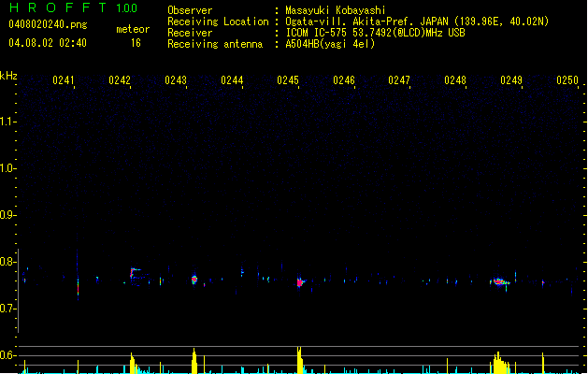This screenshot has width=588, height=374.
Task: Select the file name 0408020240.png
Action: tap(48, 24)
